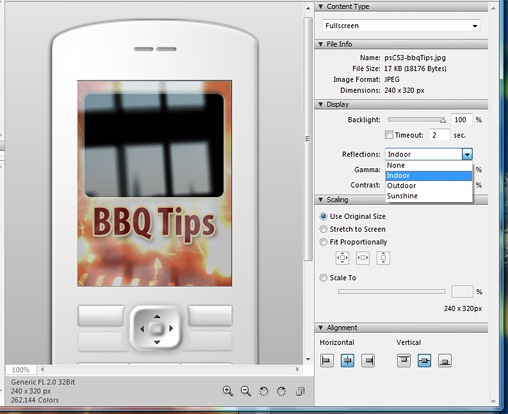
Task: Choose Sunshine in Reflections list
Action: point(429,196)
